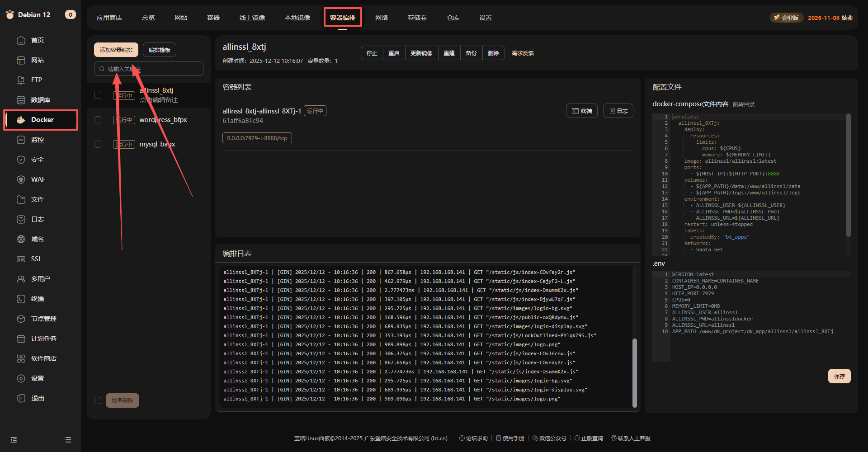Check the mysql_baqx checkbox
Image resolution: width=868 pixels, height=452 pixels.
(98, 144)
